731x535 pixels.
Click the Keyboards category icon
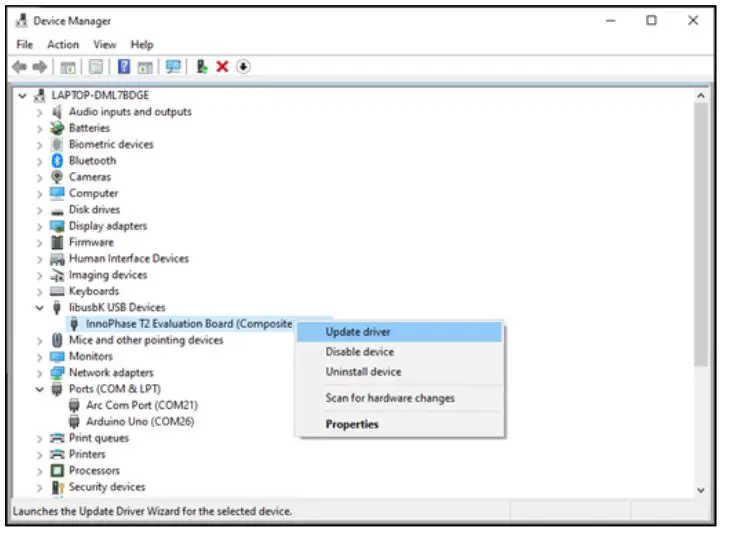click(x=57, y=291)
